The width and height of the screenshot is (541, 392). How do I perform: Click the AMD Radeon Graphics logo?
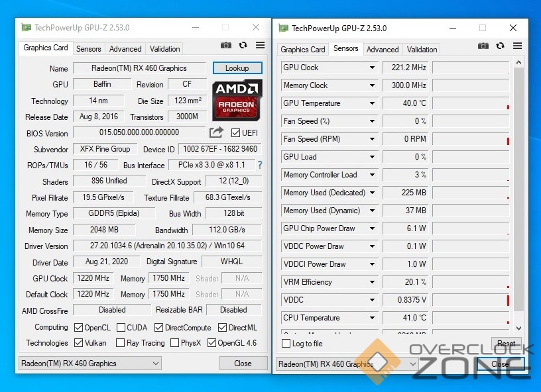pos(237,100)
